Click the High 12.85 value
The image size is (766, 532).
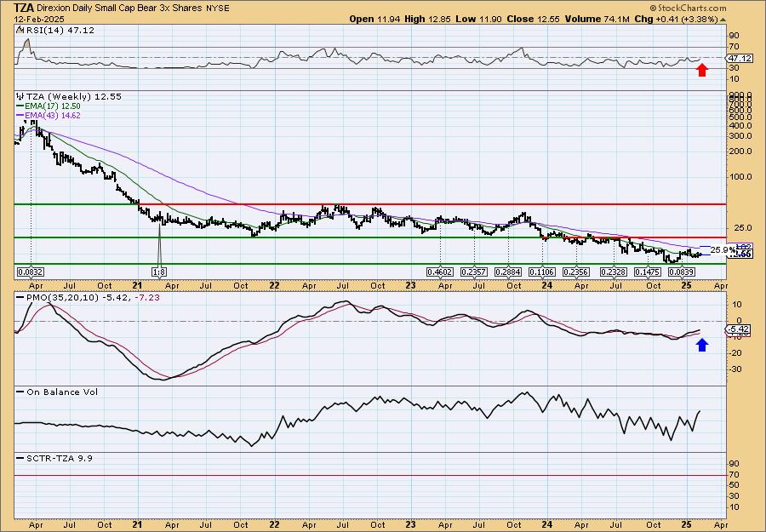[428, 19]
